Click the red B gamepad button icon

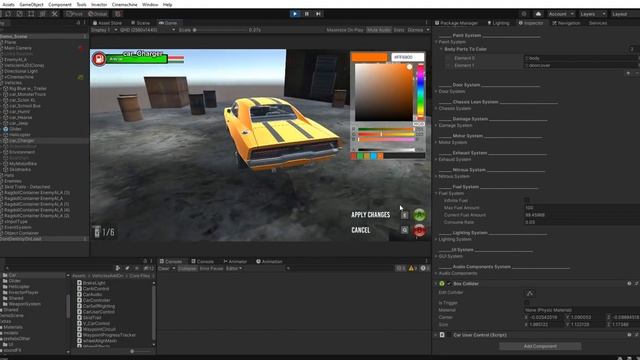coord(419,230)
